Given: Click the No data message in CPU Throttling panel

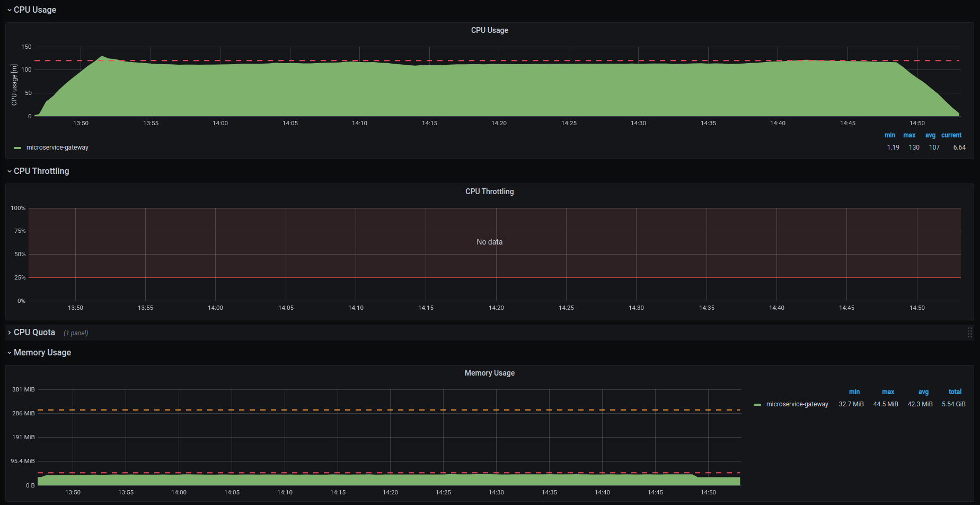Looking at the screenshot, I should pos(489,241).
